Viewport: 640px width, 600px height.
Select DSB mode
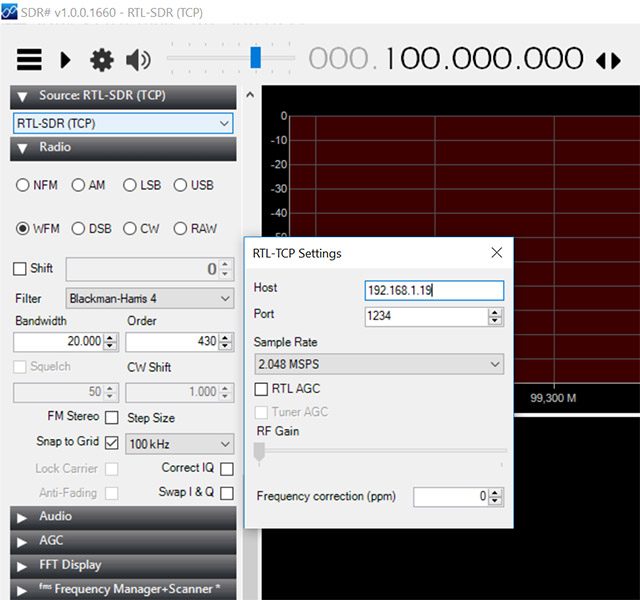click(91, 229)
